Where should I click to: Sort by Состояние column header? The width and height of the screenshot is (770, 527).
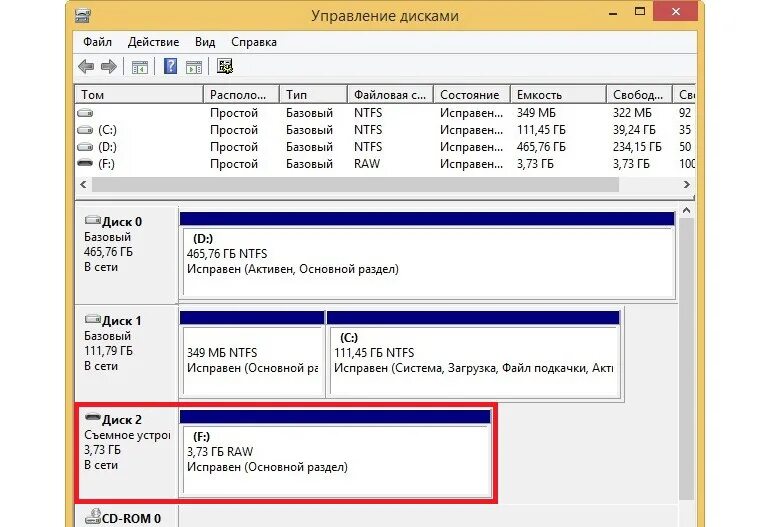[472, 94]
